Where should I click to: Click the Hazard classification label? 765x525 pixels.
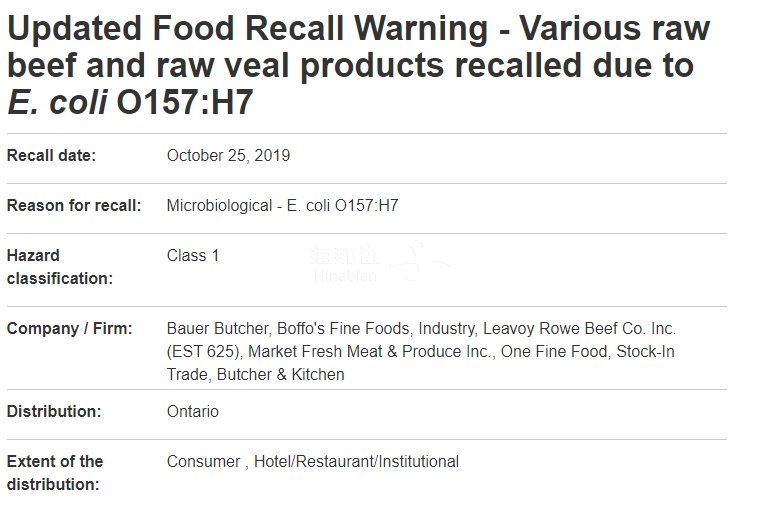(60, 267)
